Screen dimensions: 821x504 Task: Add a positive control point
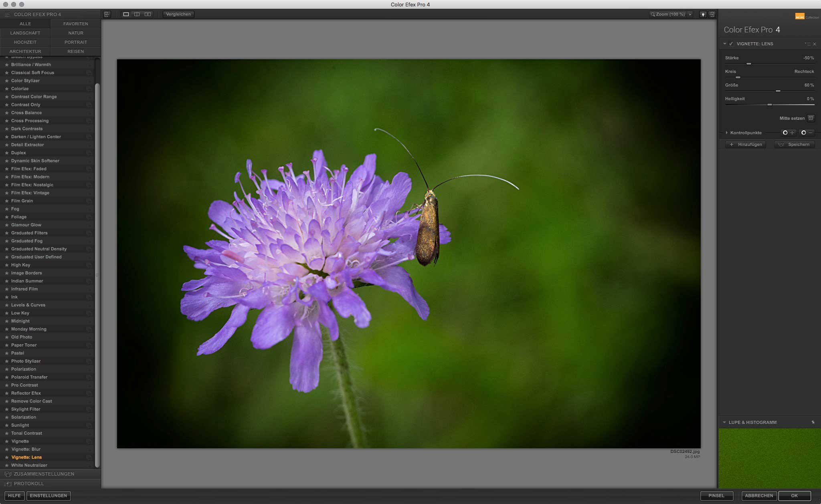788,133
